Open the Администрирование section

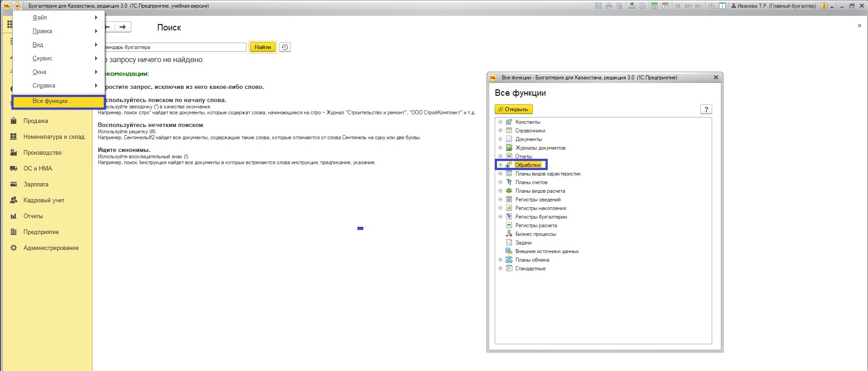44,248
